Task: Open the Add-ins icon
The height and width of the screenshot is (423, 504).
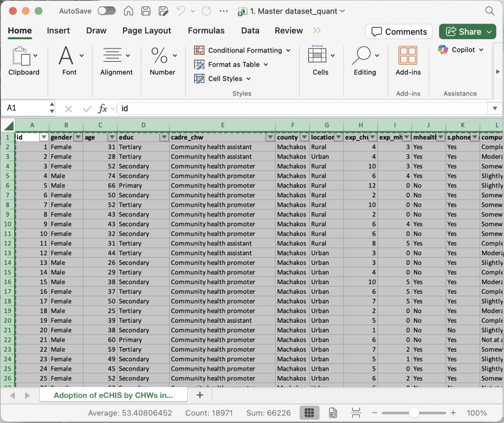Action: (407, 56)
